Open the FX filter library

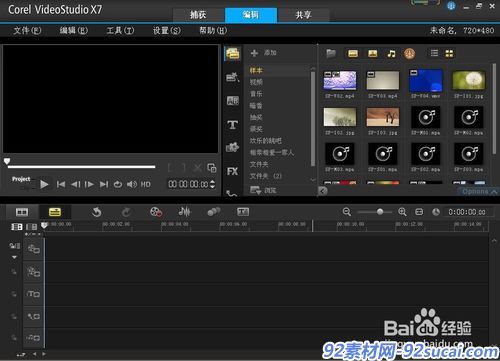click(x=232, y=171)
